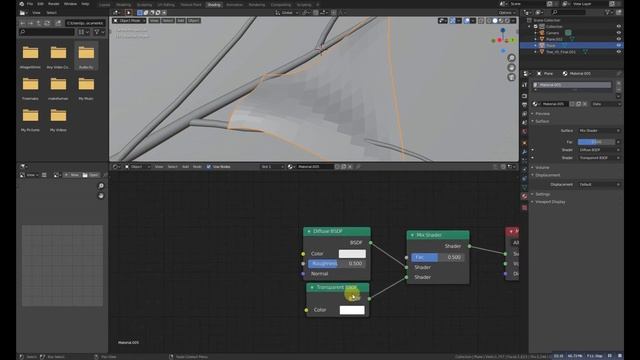640x360 pixels.
Task: Open the Transparent BSDF shader dropdown in properties
Action: click(599, 158)
